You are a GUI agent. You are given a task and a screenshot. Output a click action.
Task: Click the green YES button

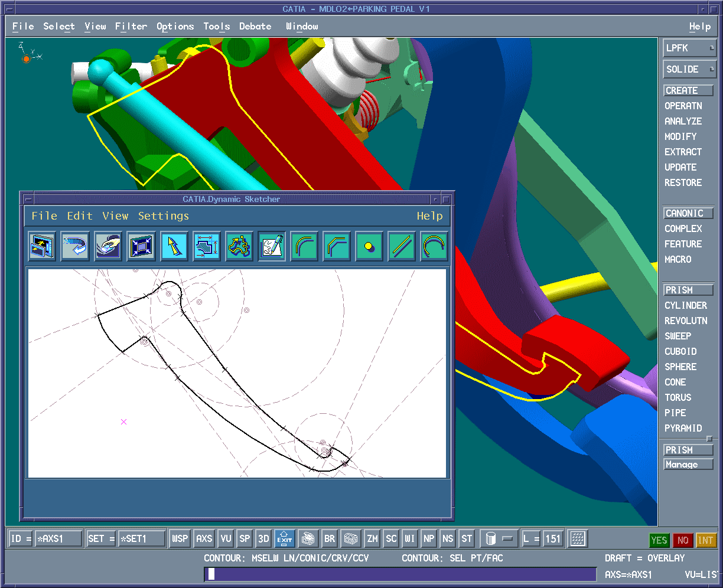(x=659, y=540)
